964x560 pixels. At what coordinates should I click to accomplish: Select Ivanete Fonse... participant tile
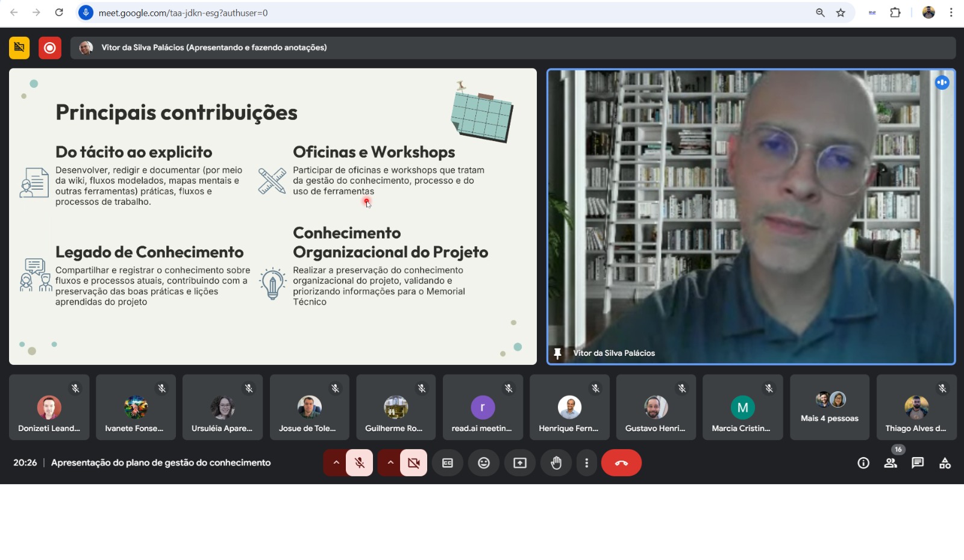tap(136, 407)
